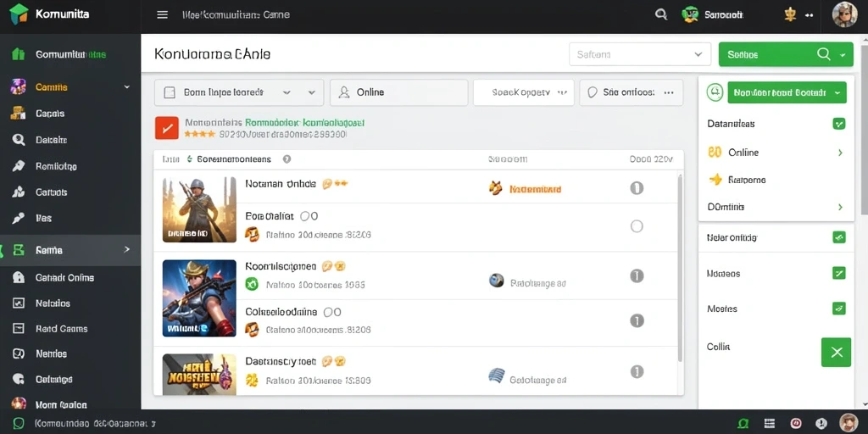Open the soldier game thumbnail

(x=199, y=209)
